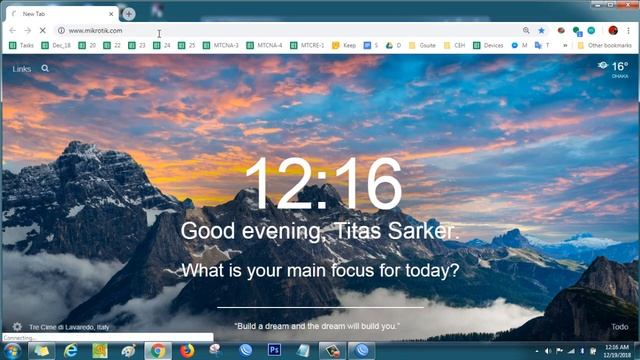Open the MTCRE-1 bookmark
640x360 pixels.
307,45
